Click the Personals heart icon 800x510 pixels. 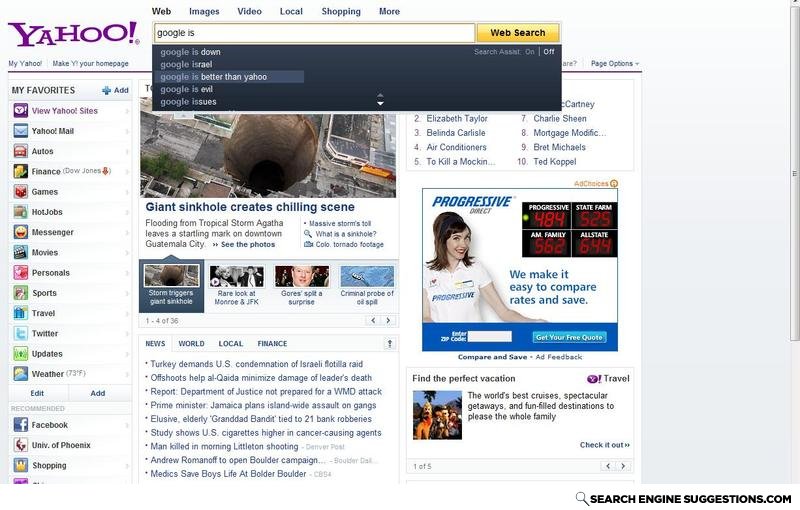[20, 273]
